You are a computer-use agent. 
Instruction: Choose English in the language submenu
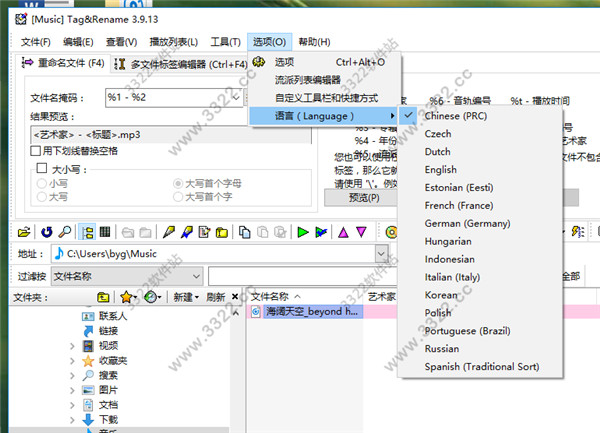(x=480, y=169)
